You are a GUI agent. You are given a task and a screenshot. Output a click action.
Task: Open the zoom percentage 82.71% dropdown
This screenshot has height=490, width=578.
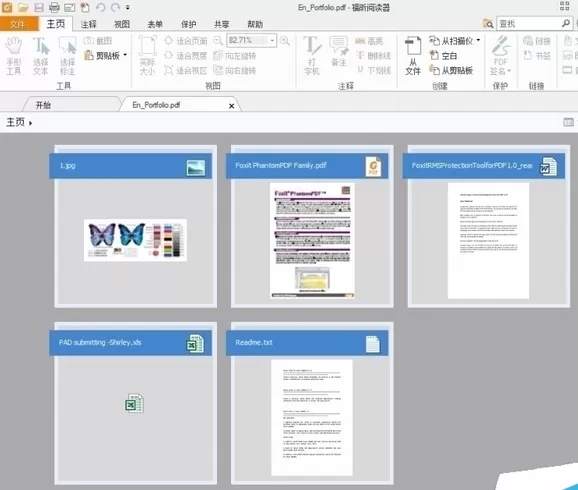click(x=272, y=40)
